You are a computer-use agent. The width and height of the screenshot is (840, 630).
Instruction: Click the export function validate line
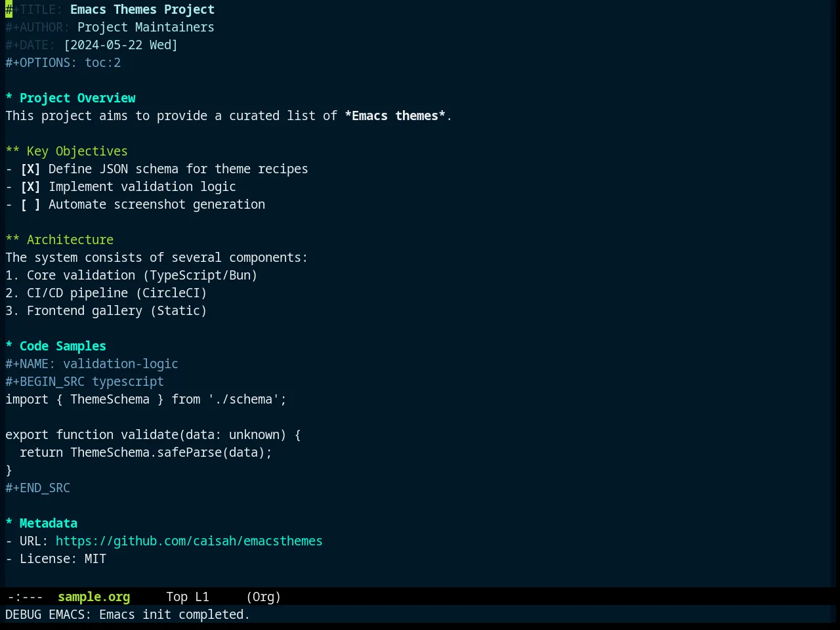pyautogui.click(x=153, y=435)
